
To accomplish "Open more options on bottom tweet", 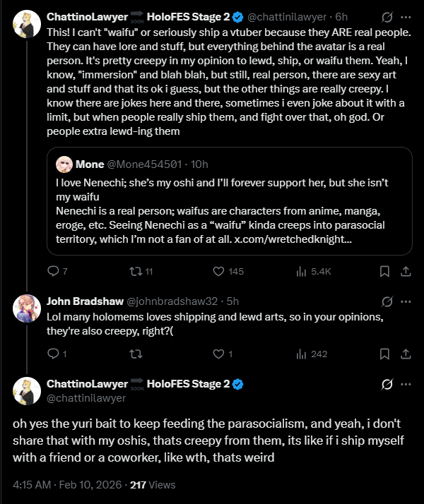I will pos(406,385).
